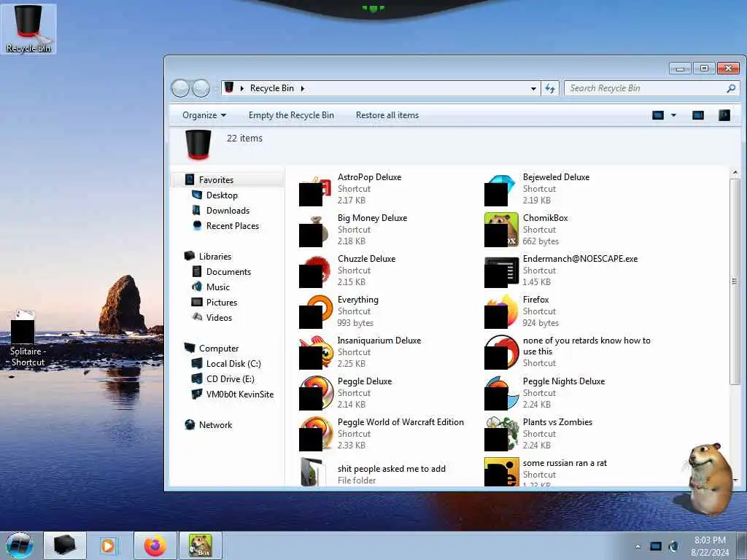Image resolution: width=747 pixels, height=560 pixels.
Task: Expand the address bar history dropdown
Action: point(533,88)
